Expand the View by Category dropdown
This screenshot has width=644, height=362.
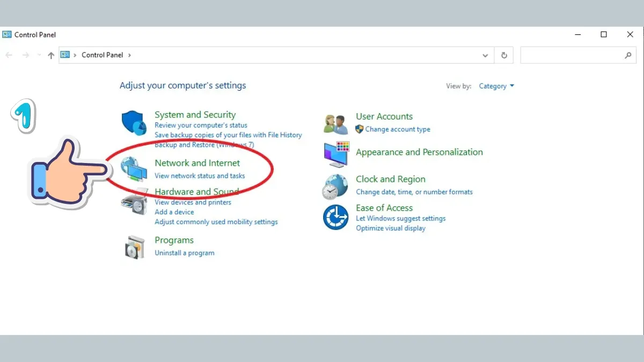[496, 86]
